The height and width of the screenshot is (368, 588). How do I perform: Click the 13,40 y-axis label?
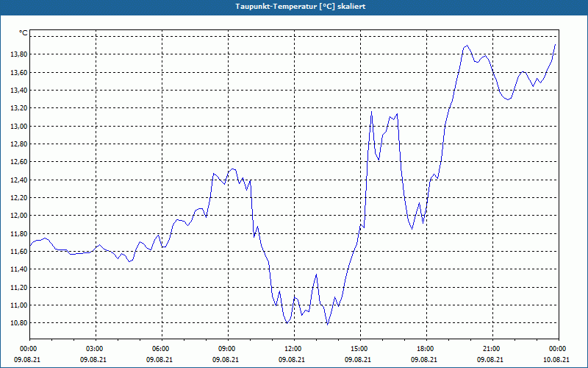(20, 90)
